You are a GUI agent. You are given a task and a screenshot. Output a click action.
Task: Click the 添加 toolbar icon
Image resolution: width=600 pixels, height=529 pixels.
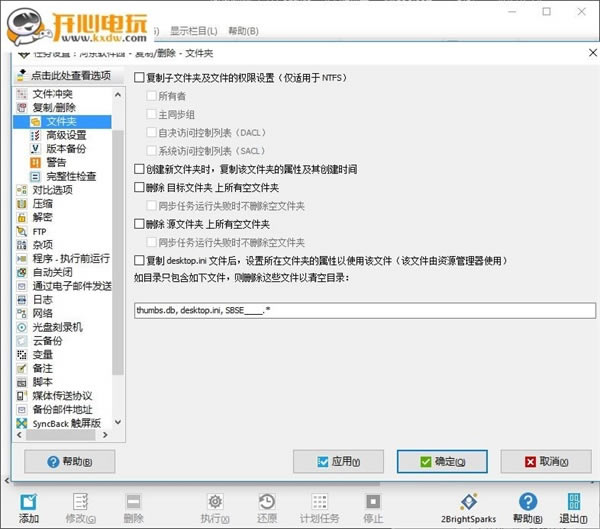pos(29,502)
